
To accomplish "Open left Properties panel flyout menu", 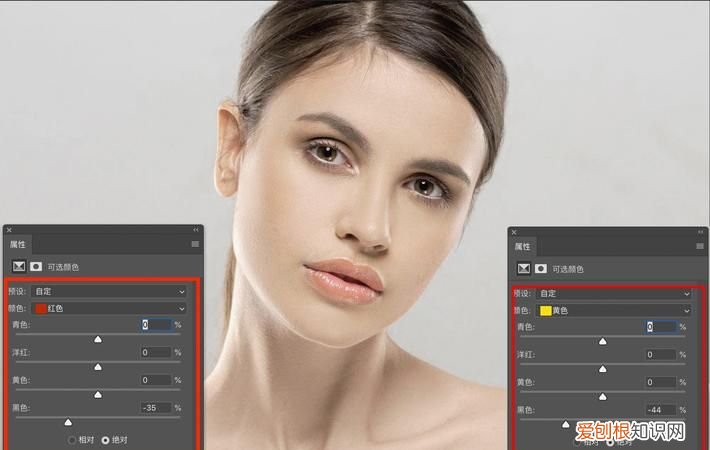I will tap(195, 244).
